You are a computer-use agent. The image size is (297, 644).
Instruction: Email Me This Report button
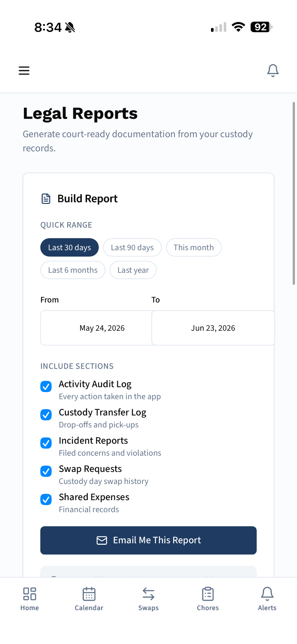coord(148,540)
